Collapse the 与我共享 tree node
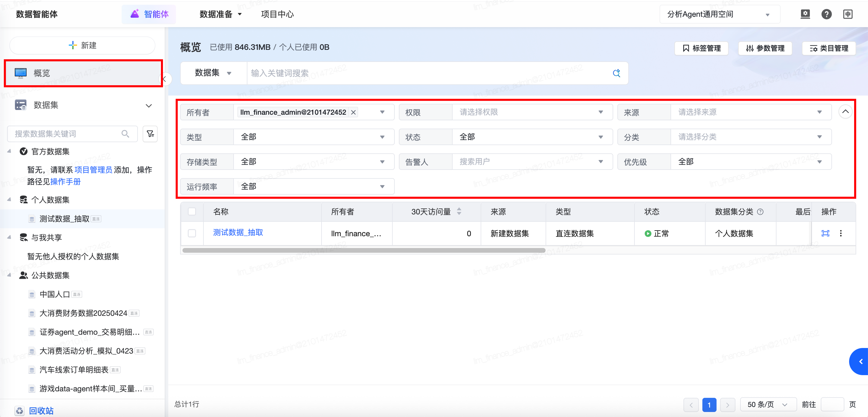 coord(9,237)
